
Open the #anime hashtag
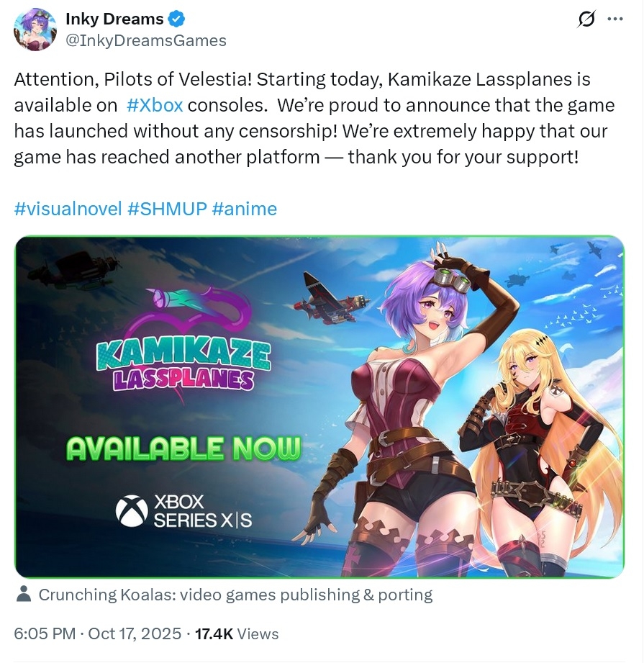pos(245,209)
